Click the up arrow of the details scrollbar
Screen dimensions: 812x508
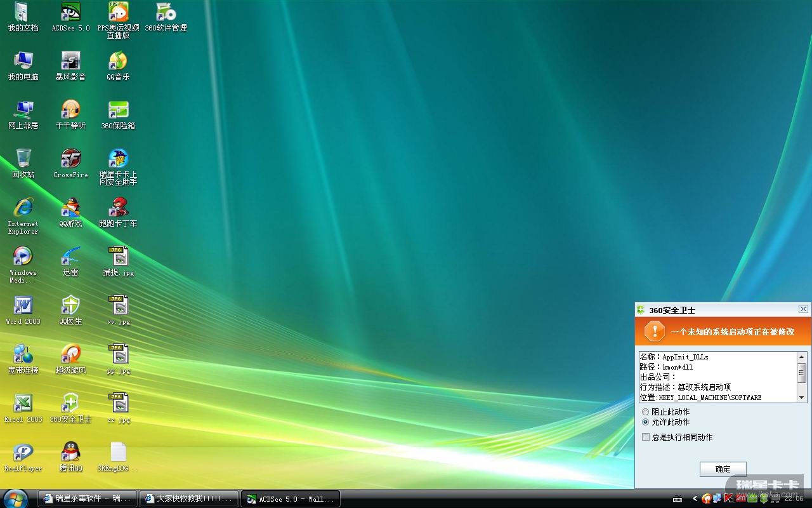point(802,358)
